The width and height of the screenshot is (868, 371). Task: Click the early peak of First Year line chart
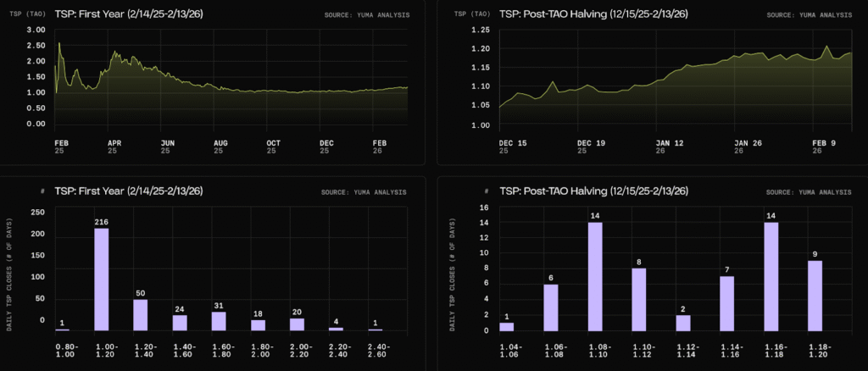coord(58,43)
